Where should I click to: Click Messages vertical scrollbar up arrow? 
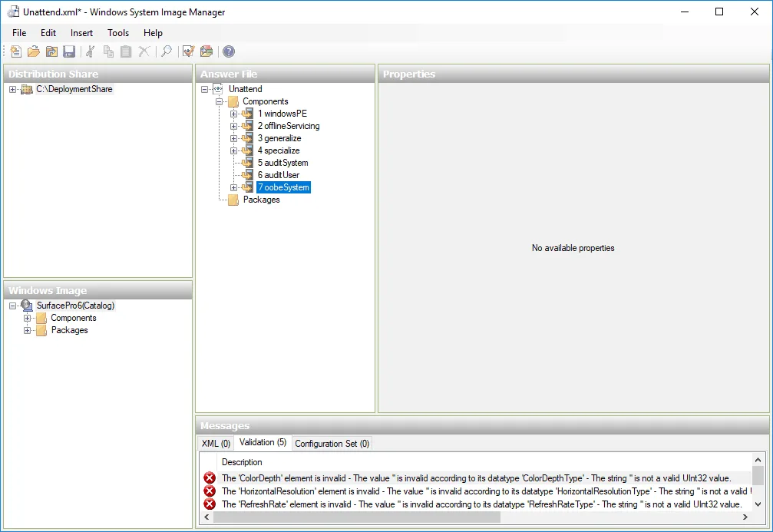[758, 460]
